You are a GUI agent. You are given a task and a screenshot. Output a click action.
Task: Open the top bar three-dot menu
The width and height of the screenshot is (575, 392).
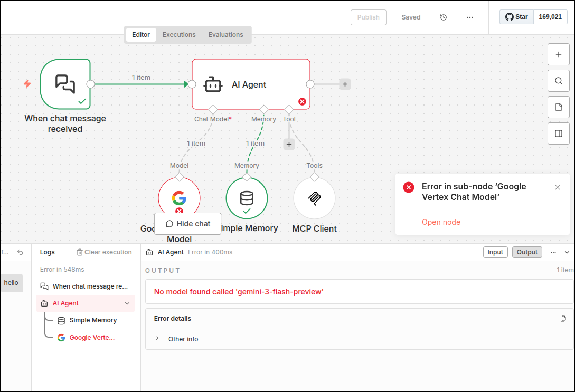(470, 17)
